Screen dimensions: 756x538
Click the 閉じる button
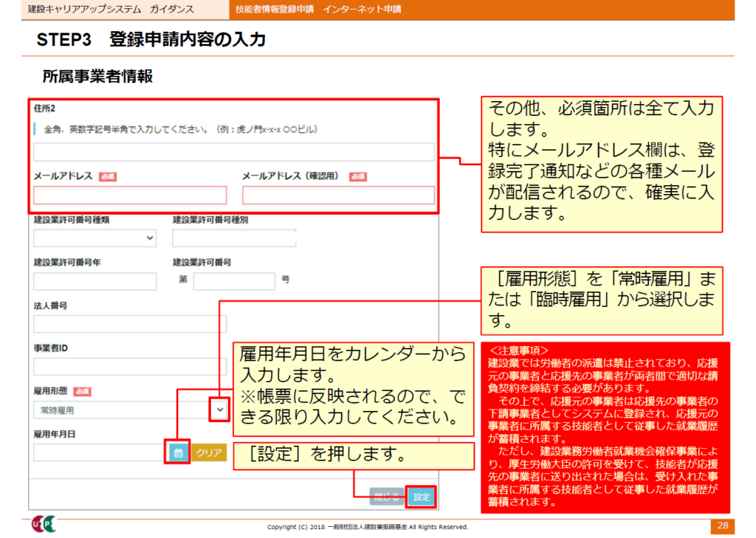click(x=387, y=497)
